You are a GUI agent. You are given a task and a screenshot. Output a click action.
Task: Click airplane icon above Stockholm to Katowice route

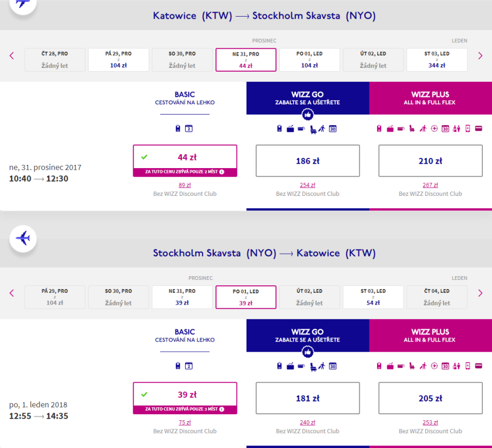pyautogui.click(x=23, y=238)
